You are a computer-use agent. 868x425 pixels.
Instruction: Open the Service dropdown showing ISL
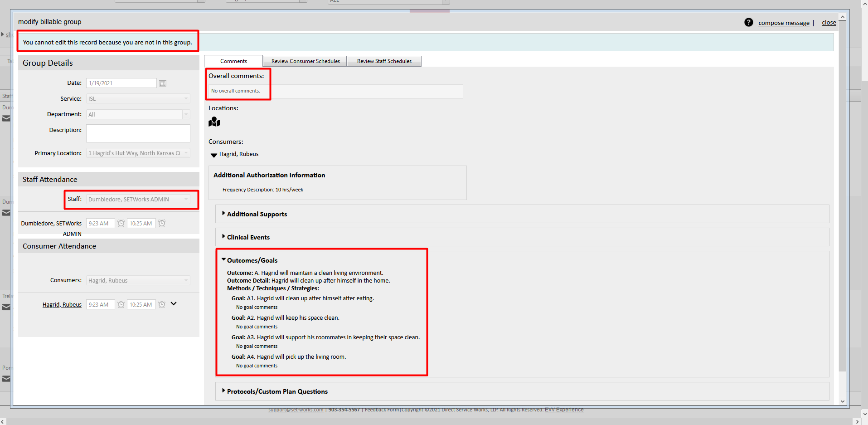138,98
